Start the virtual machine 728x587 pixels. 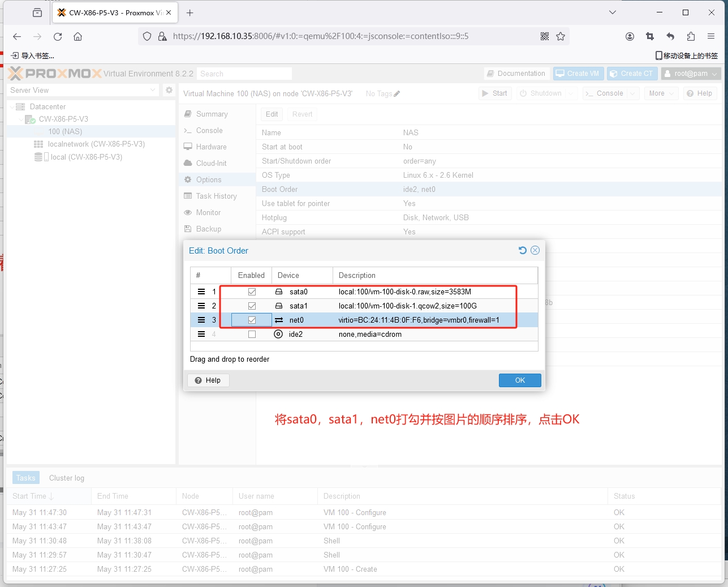[x=494, y=93]
